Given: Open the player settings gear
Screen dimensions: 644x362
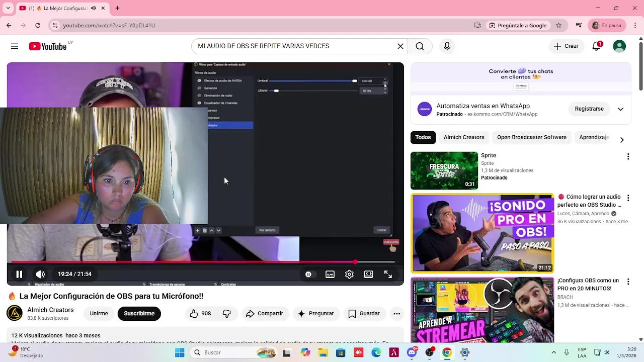Looking at the screenshot, I should coord(349,274).
